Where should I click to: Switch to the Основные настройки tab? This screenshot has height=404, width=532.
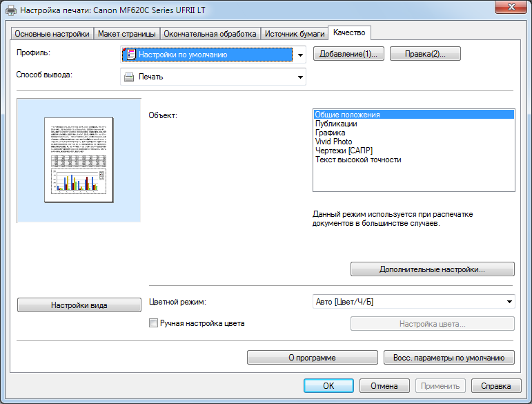point(52,34)
